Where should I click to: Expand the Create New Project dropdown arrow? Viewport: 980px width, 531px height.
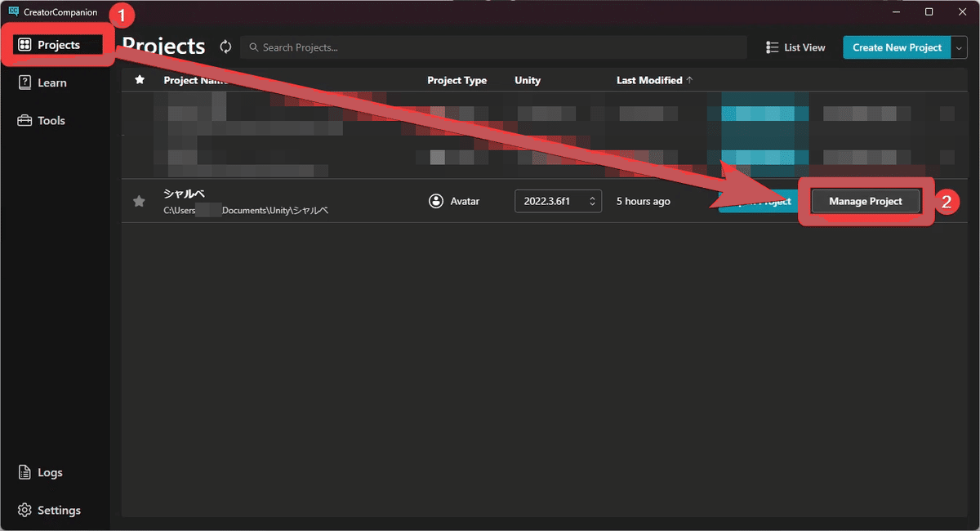click(x=959, y=47)
